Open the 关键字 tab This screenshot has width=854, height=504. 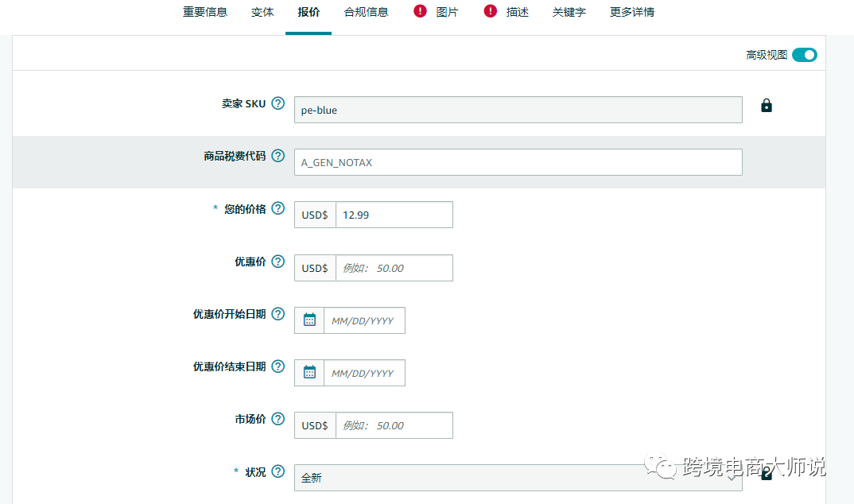pos(569,12)
